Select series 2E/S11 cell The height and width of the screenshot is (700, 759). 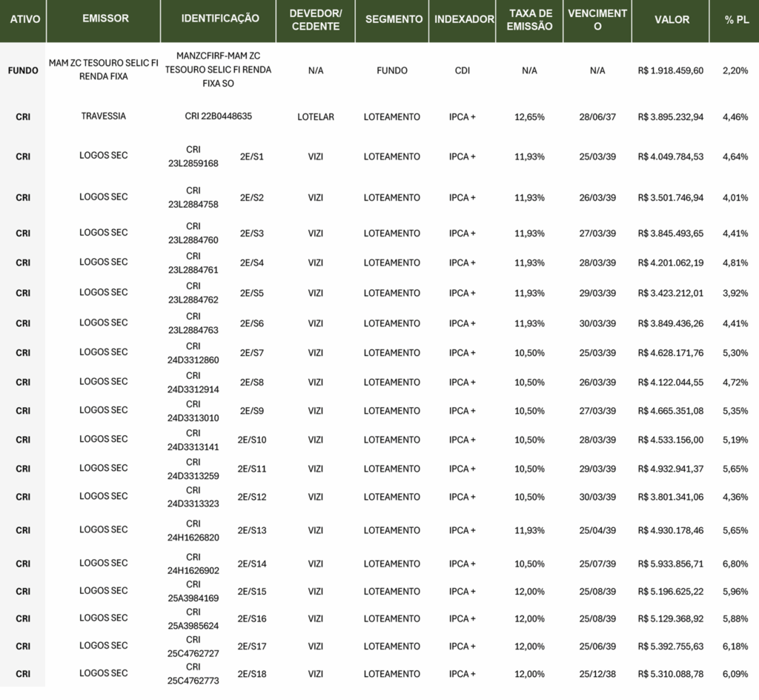pos(252,469)
